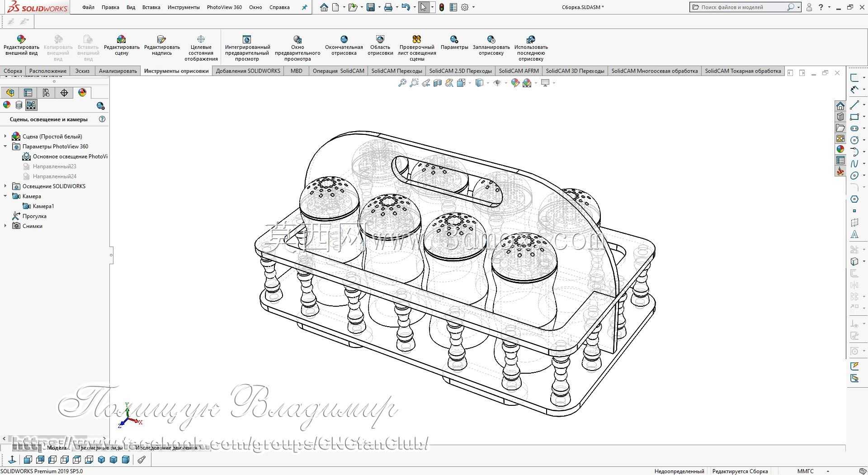The height and width of the screenshot is (475, 868).
Task: Click the Zoom to Area icon
Action: [x=414, y=83]
